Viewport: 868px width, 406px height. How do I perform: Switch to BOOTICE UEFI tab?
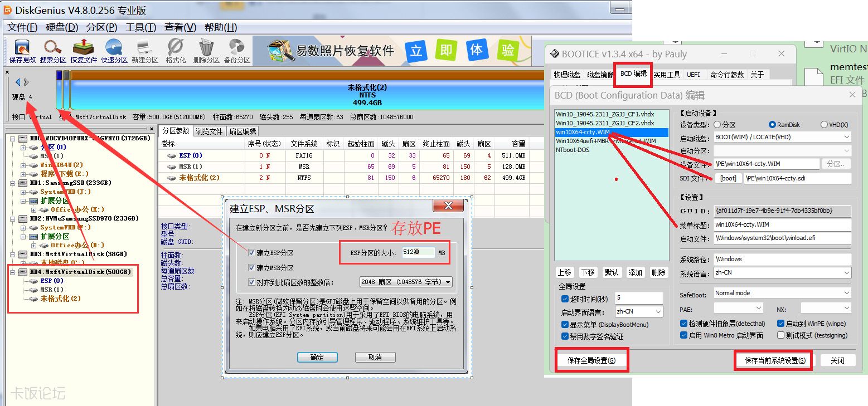(x=694, y=75)
